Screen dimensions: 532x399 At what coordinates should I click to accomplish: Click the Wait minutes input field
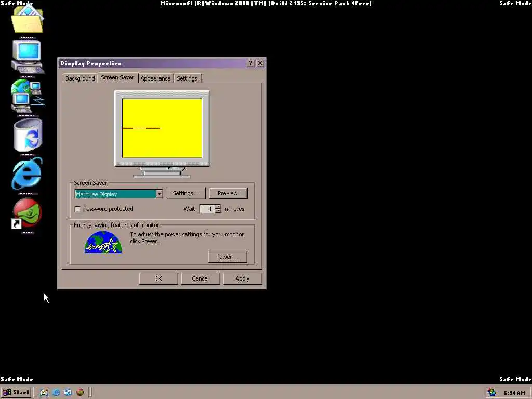coord(207,209)
